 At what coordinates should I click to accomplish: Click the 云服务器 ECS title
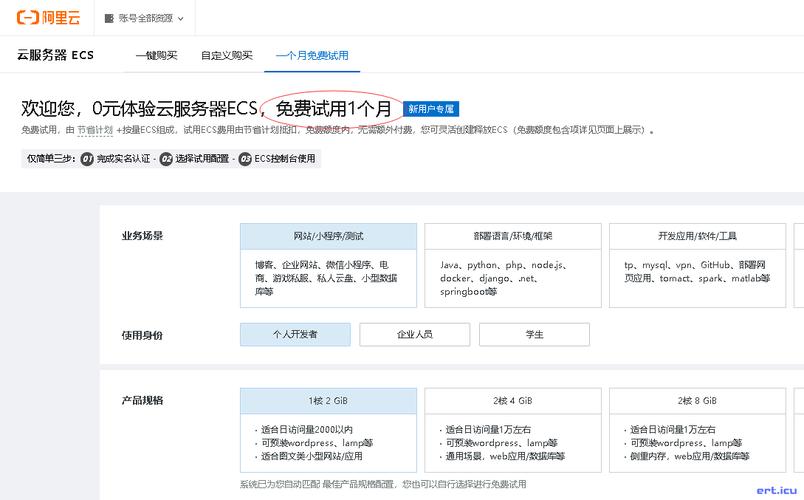[55, 55]
